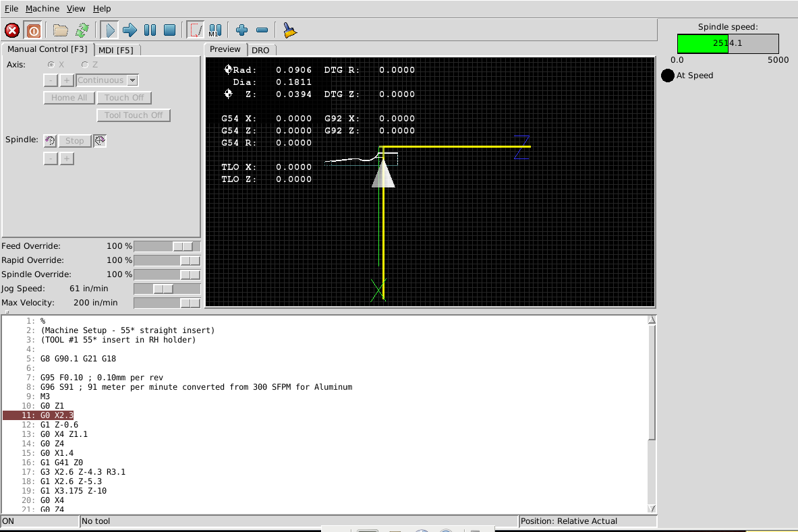798x532 pixels.
Task: Click the Spindle speed progress bar
Action: (728, 44)
